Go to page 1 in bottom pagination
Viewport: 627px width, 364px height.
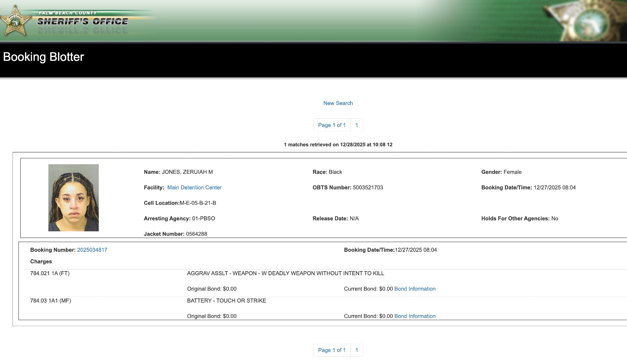point(356,350)
